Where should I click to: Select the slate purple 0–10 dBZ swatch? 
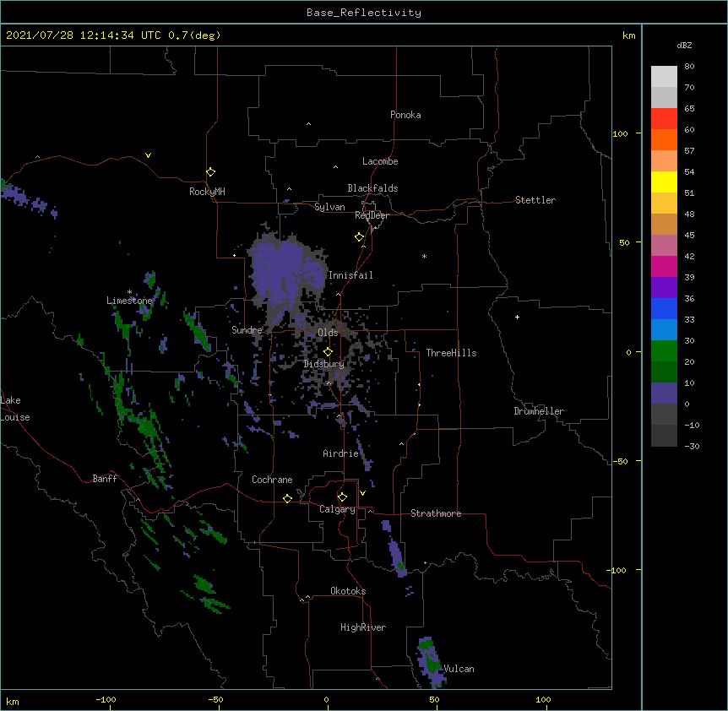(664, 393)
